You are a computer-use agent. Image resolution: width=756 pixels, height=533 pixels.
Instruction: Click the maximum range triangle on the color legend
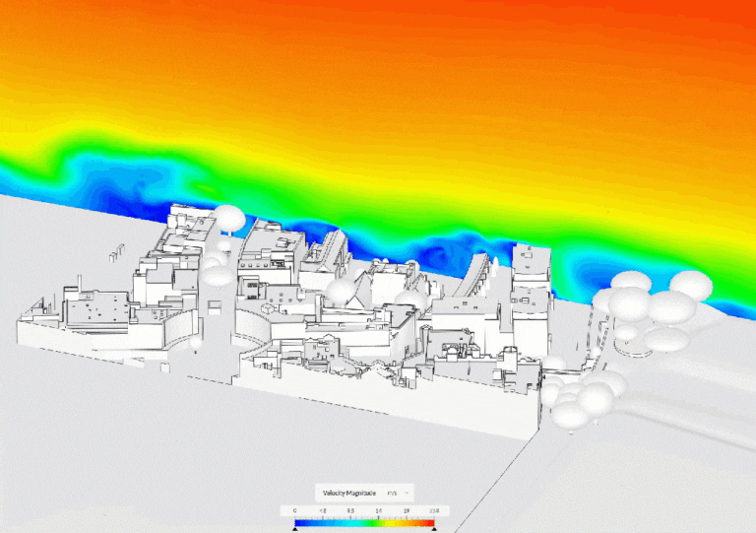(x=434, y=529)
